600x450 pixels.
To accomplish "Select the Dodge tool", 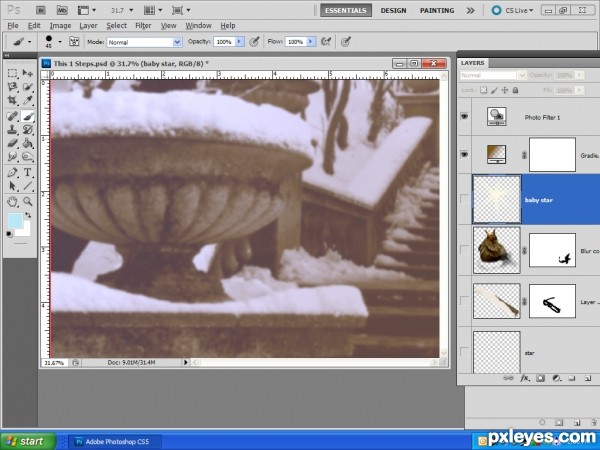I will coord(28,157).
